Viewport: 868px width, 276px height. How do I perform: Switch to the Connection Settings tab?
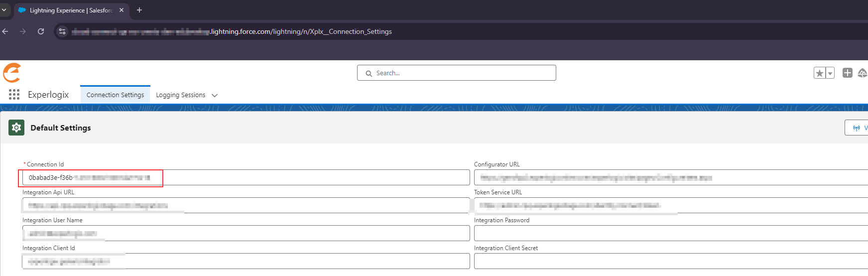[115, 95]
